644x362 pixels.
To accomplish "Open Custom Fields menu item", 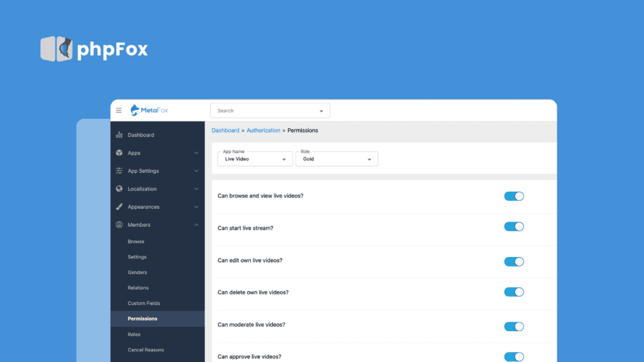I will click(x=144, y=303).
